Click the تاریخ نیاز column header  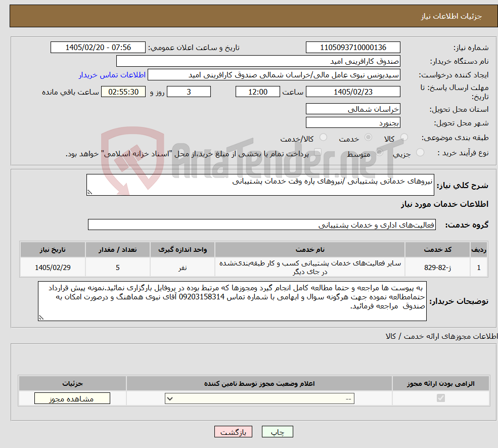[x=53, y=250]
